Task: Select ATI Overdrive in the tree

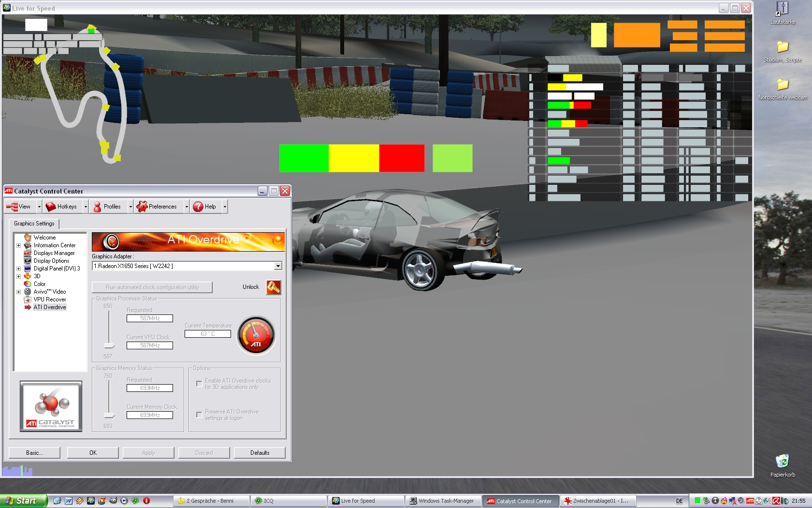Action: click(50, 307)
